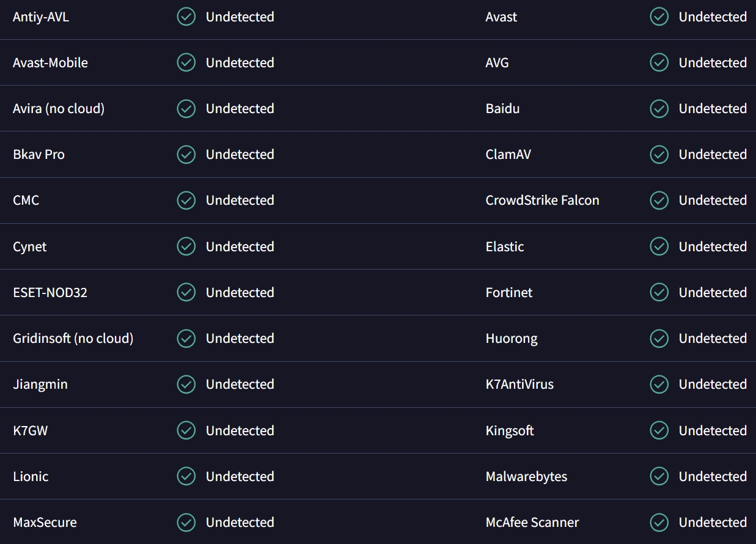Click Undetected status text for Fortinet

(x=713, y=293)
